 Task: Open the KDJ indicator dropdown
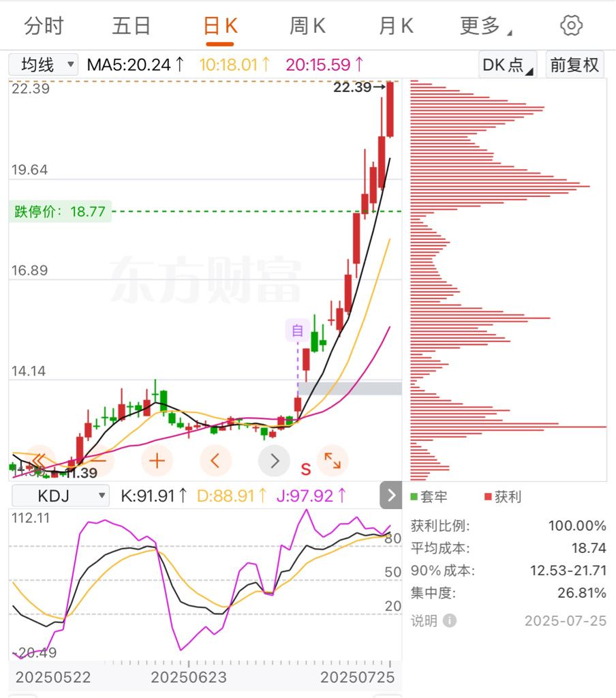click(61, 496)
